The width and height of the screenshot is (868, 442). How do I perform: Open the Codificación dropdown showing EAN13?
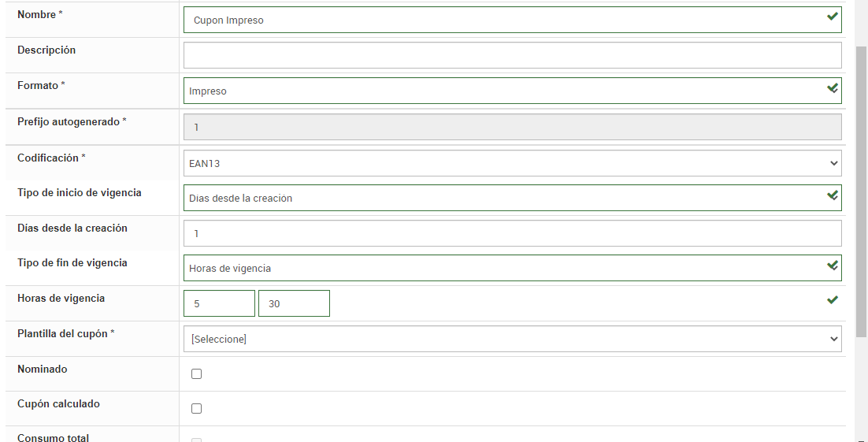pyautogui.click(x=512, y=163)
